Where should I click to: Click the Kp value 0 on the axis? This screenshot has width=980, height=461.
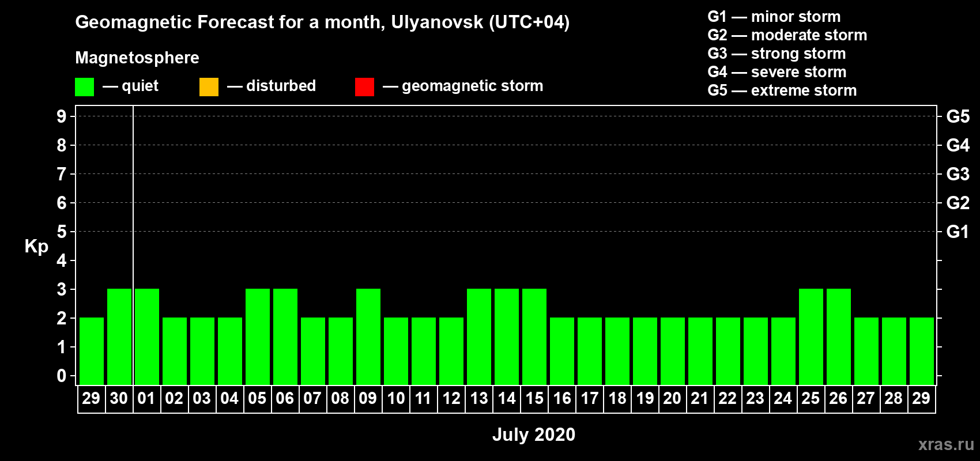(62, 376)
